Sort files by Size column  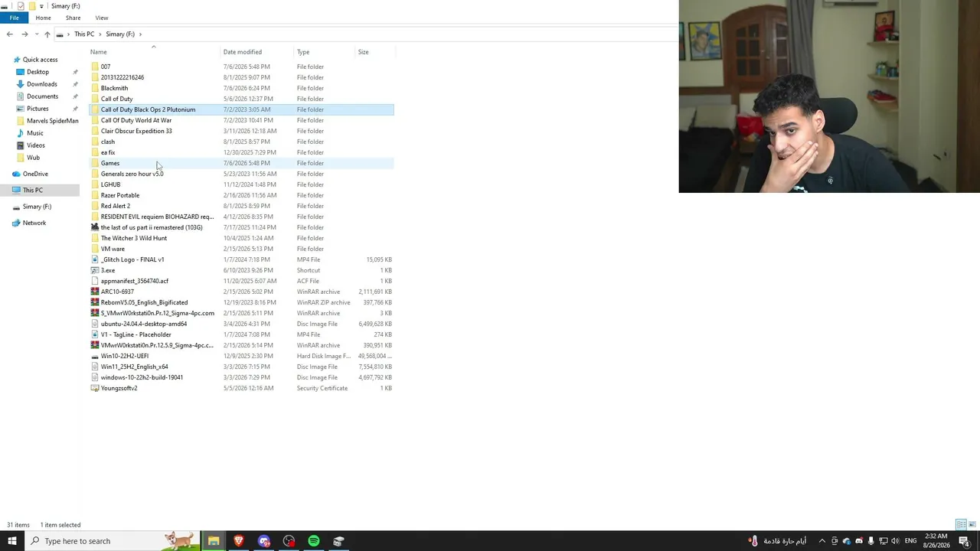tap(364, 52)
